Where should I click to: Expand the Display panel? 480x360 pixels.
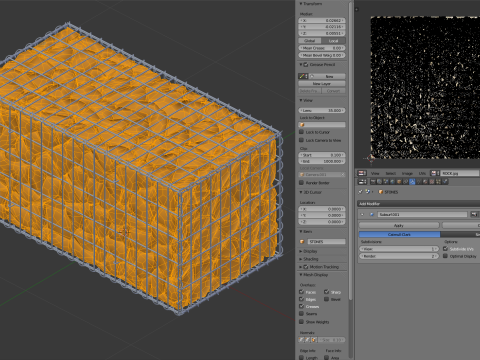pos(301,251)
